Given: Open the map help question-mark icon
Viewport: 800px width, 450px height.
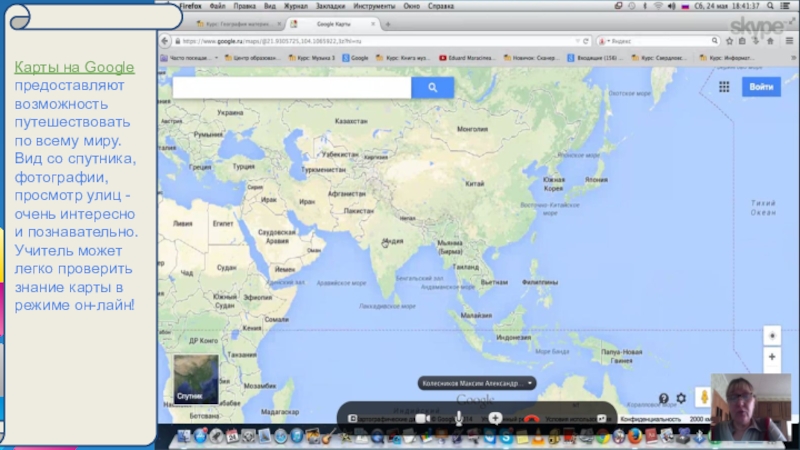Looking at the screenshot, I should coord(663,398).
